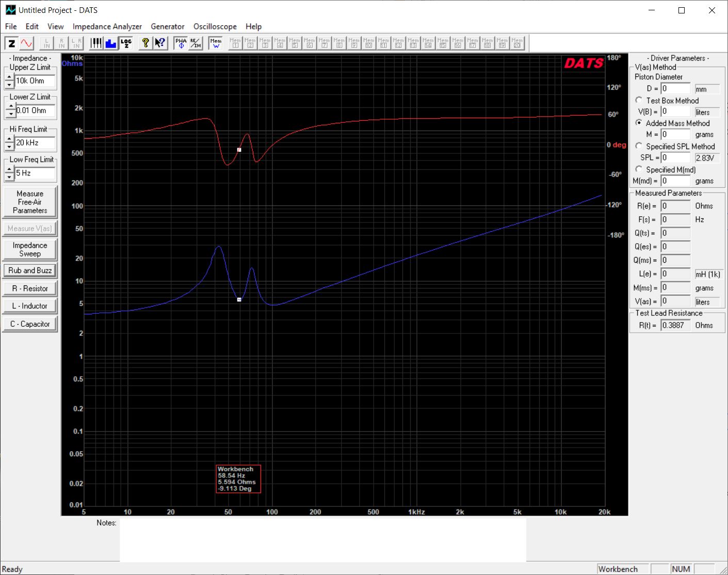
Task: Click the C - Capacitor button
Action: pyautogui.click(x=30, y=324)
